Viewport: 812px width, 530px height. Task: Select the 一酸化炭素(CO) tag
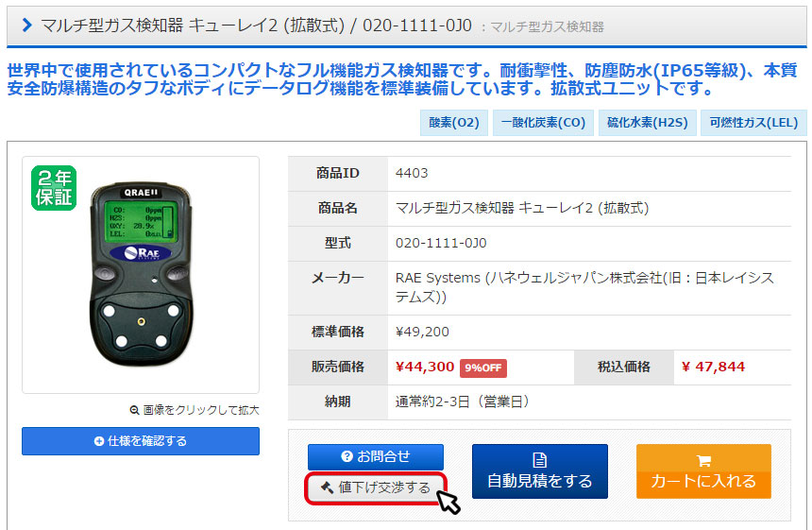click(543, 123)
